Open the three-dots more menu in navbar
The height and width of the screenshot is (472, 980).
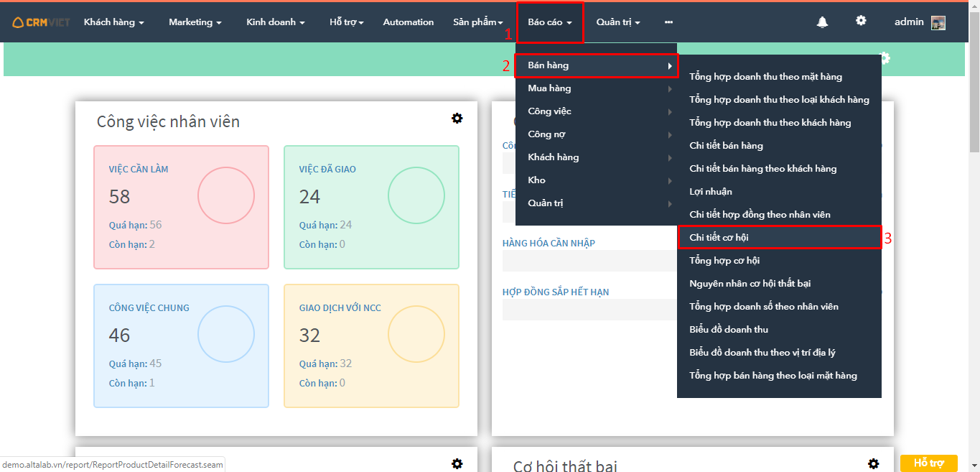(668, 22)
